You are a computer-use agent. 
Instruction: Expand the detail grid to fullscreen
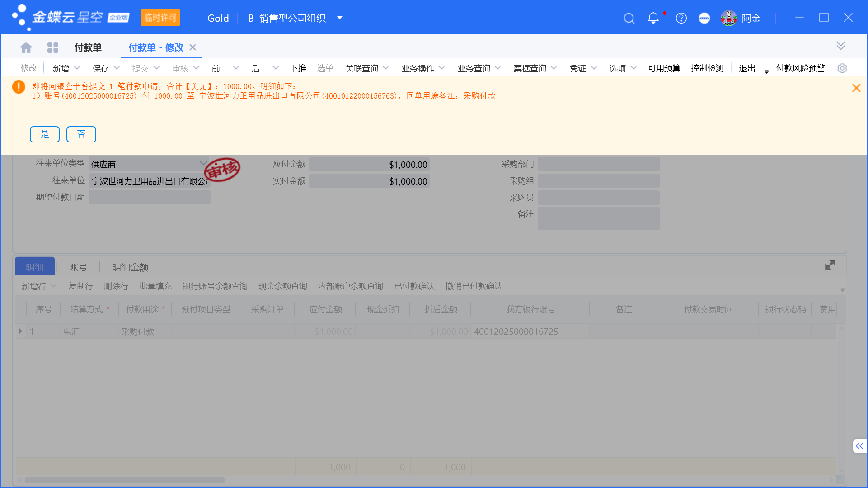click(830, 265)
